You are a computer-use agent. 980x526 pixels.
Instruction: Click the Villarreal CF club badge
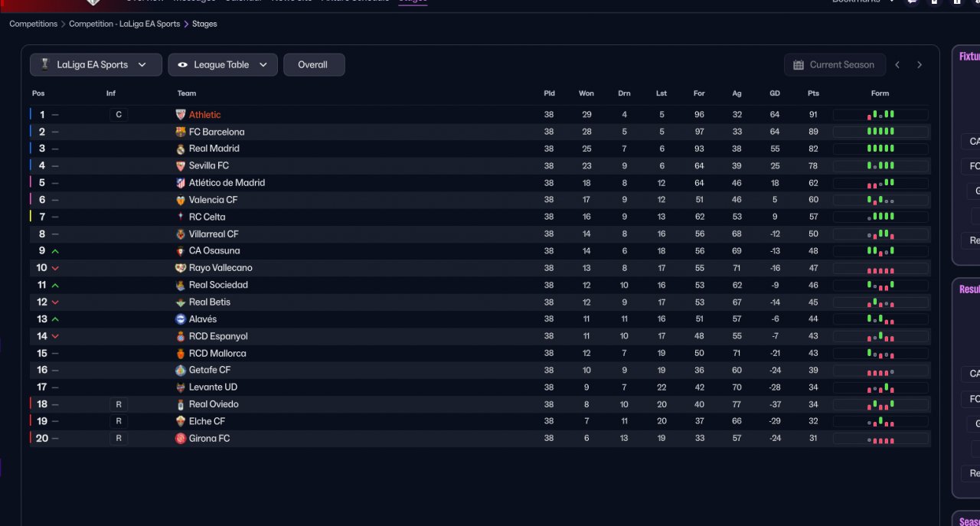pos(181,234)
